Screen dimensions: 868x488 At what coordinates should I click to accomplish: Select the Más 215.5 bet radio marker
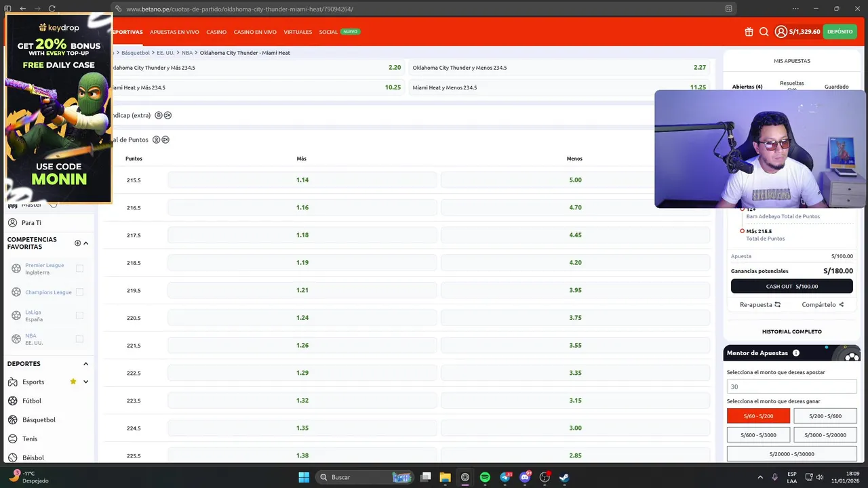[x=743, y=231]
